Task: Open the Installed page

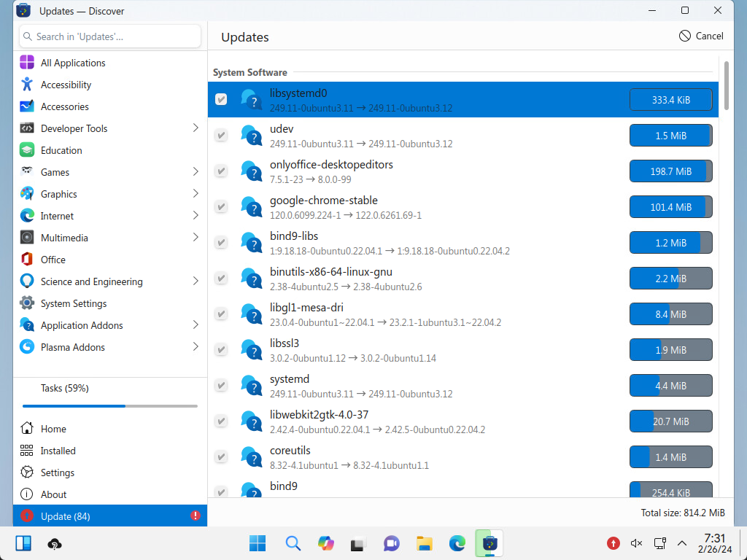Action: coord(58,451)
